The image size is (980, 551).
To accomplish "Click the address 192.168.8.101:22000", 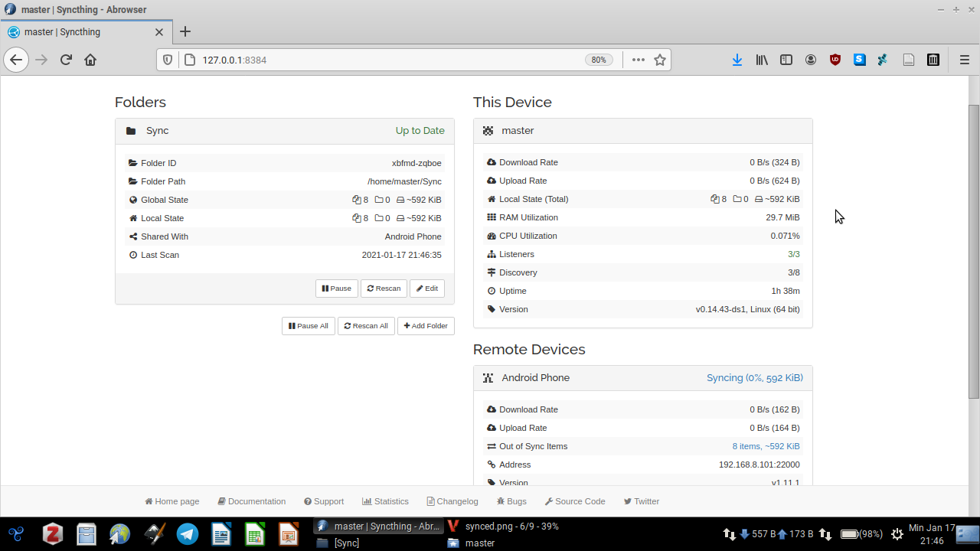I will pyautogui.click(x=759, y=465).
